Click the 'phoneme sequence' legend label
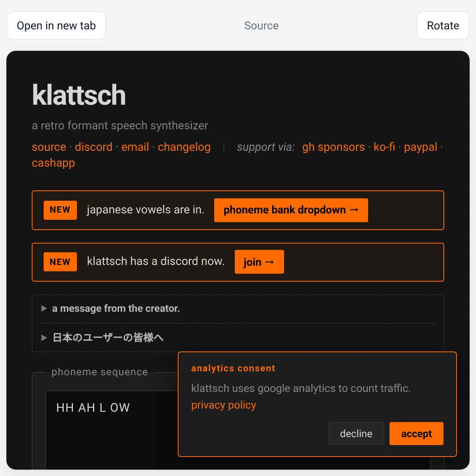476x476 pixels. pyautogui.click(x=100, y=372)
